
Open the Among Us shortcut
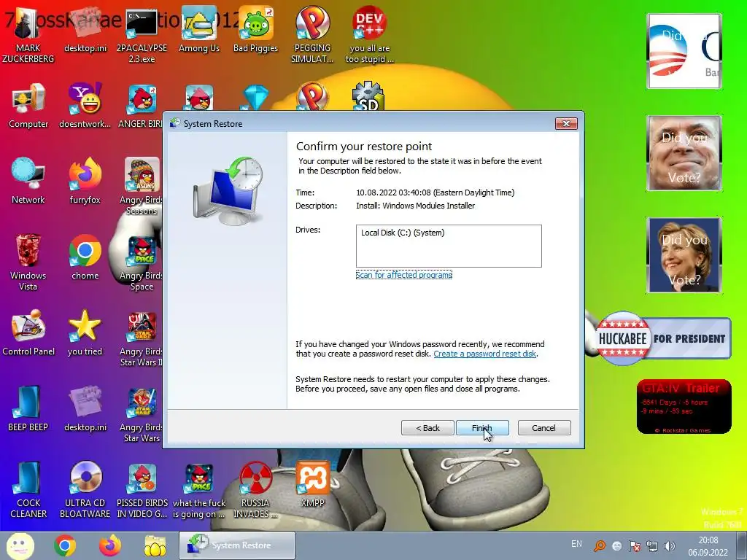click(198, 30)
